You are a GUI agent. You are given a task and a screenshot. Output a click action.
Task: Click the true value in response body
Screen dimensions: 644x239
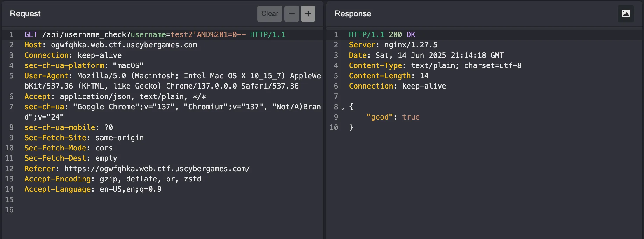(411, 117)
